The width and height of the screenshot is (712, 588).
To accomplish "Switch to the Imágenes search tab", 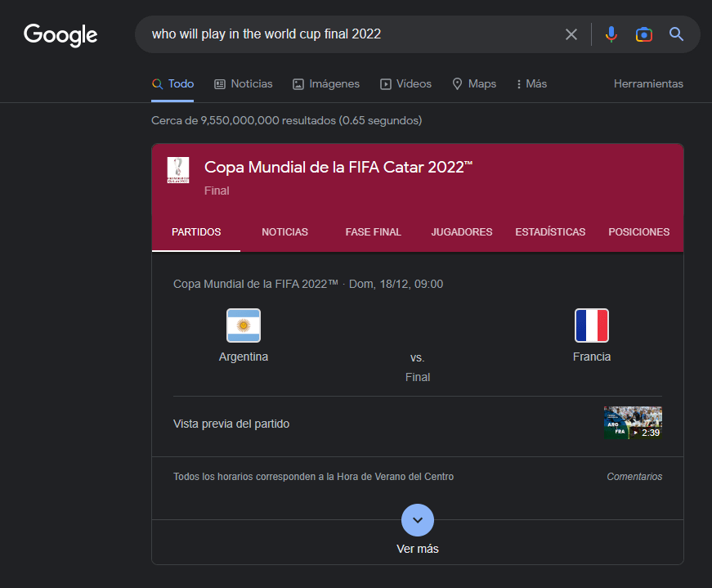I will point(326,84).
